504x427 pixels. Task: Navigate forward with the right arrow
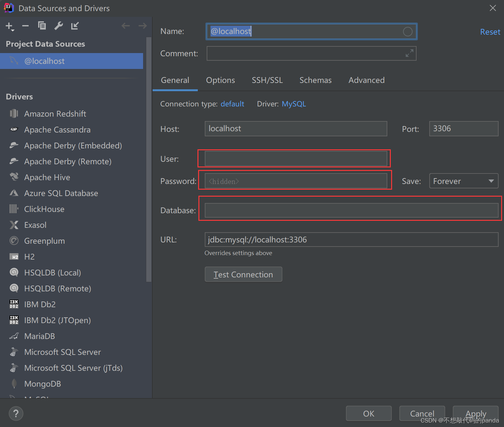[143, 26]
